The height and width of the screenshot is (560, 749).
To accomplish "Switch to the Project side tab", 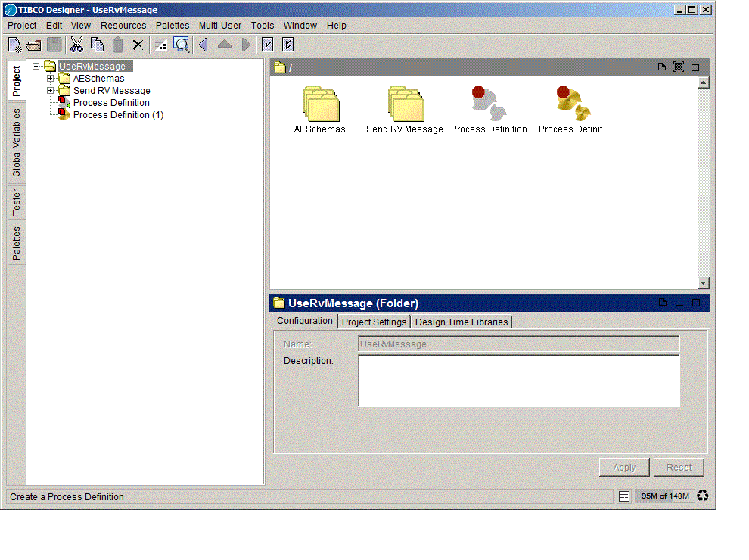I will pyautogui.click(x=16, y=80).
